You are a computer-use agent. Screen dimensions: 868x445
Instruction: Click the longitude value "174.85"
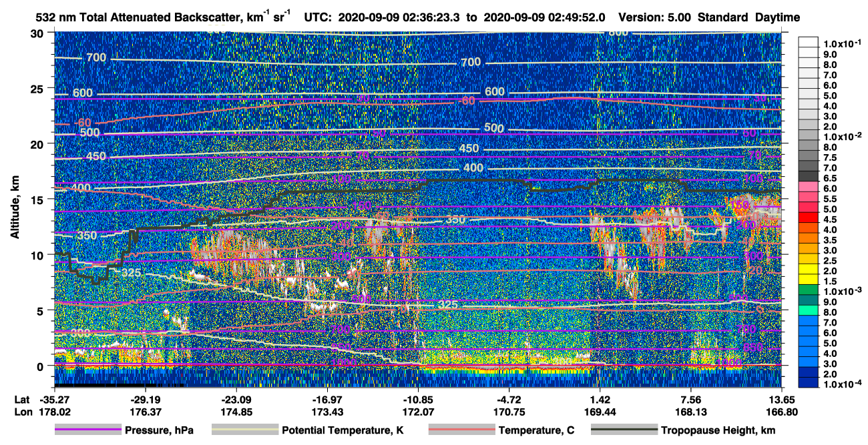click(x=237, y=412)
